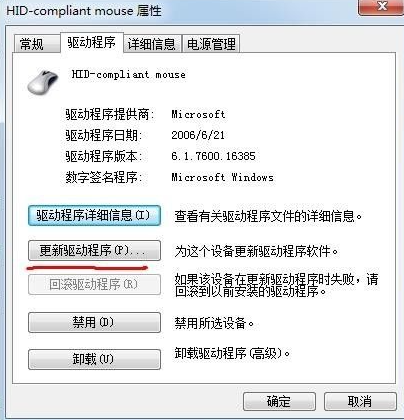
Task: Open 驱动程序详细信息 button
Action: coord(94,216)
